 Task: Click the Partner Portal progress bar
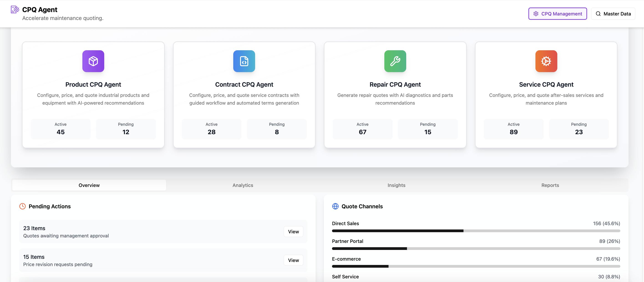pyautogui.click(x=476, y=249)
